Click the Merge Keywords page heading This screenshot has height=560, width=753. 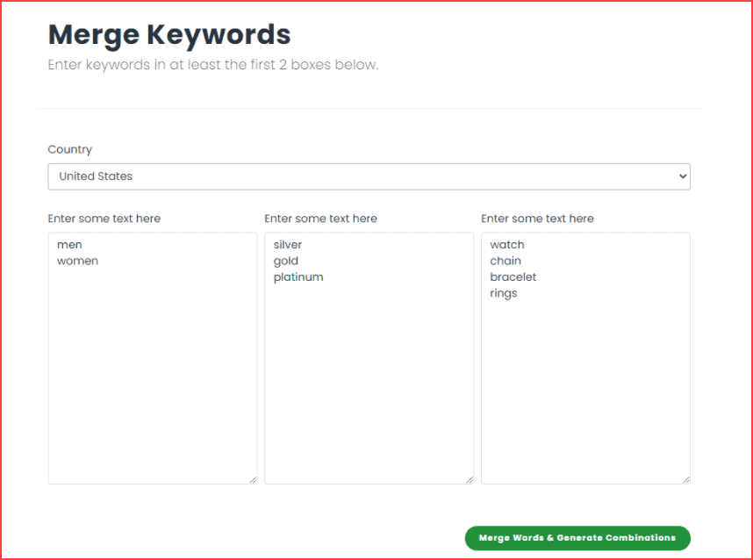[169, 34]
